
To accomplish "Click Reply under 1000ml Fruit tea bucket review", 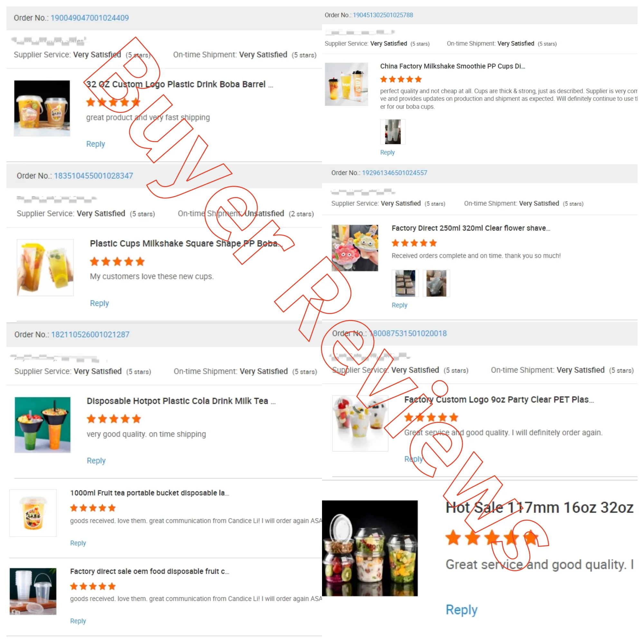I will (78, 543).
